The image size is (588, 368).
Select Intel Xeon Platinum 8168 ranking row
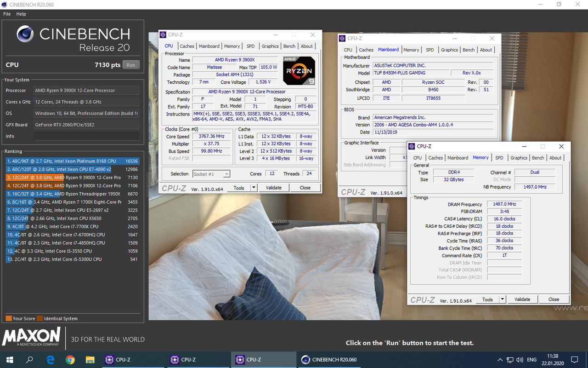pyautogui.click(x=73, y=161)
